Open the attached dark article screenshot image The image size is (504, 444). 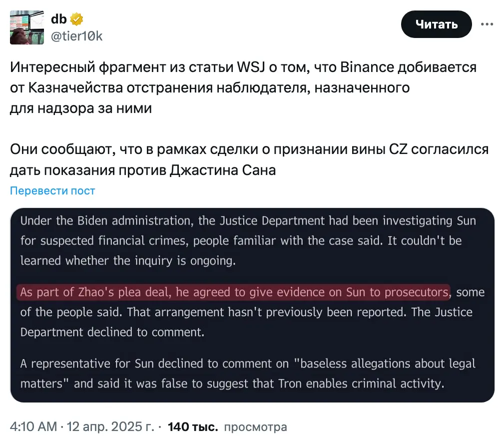tap(252, 305)
